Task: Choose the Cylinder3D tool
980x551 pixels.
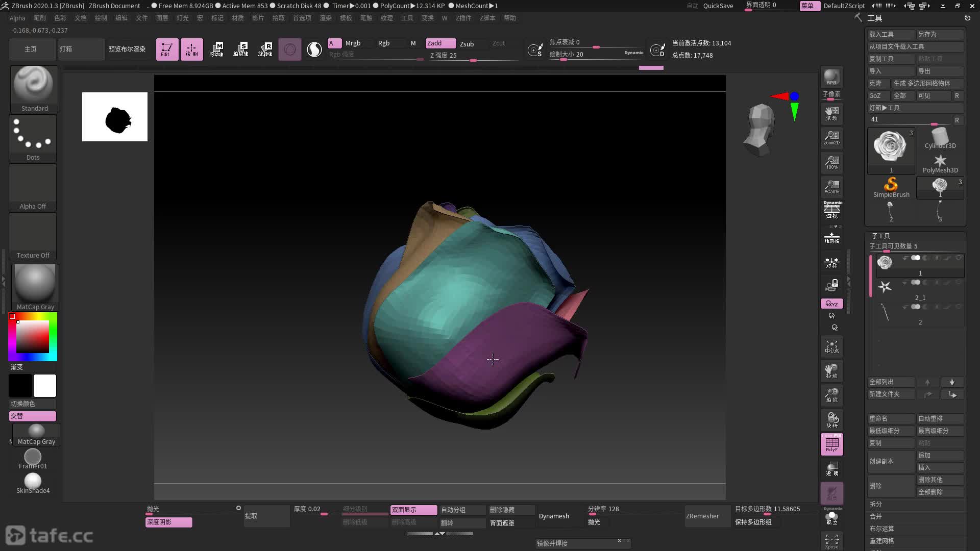Action: click(940, 138)
